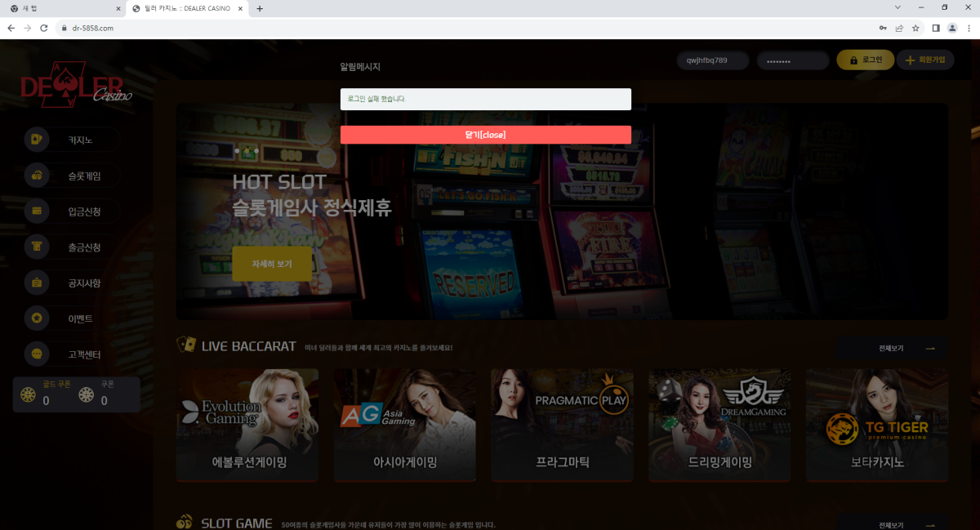Select the first banner carousel dot
Image resolution: width=980 pixels, height=530 pixels.
[237, 151]
